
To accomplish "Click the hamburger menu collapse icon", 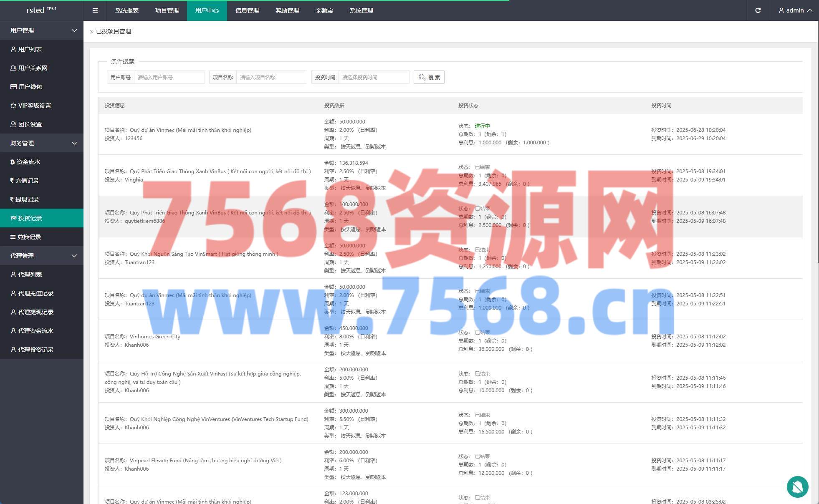I will [x=95, y=10].
